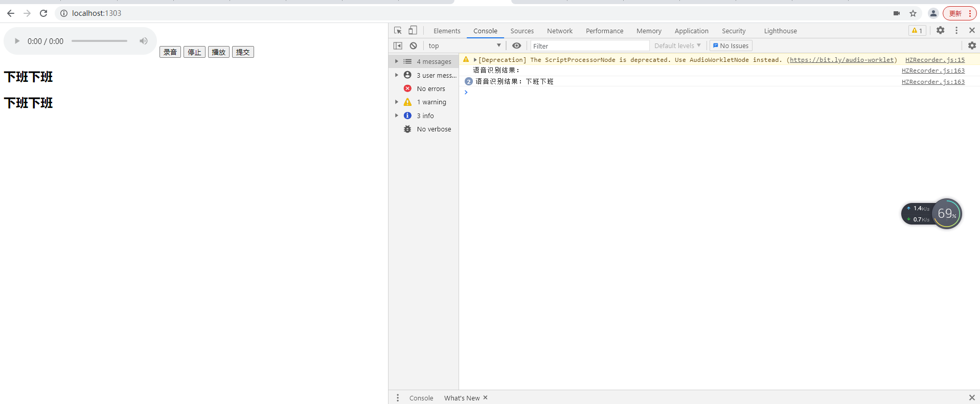Clear the console
Viewport: 980px width, 404px height.
(413, 46)
